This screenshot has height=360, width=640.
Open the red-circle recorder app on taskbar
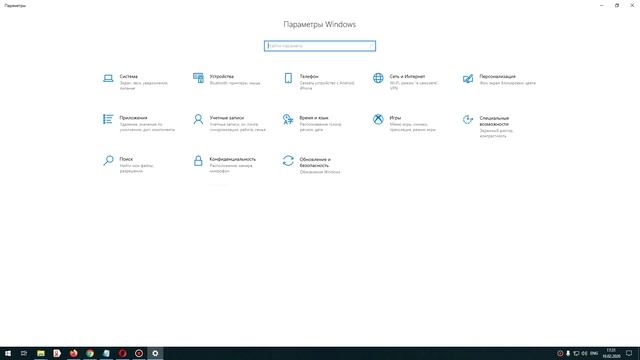pyautogui.click(x=139, y=353)
